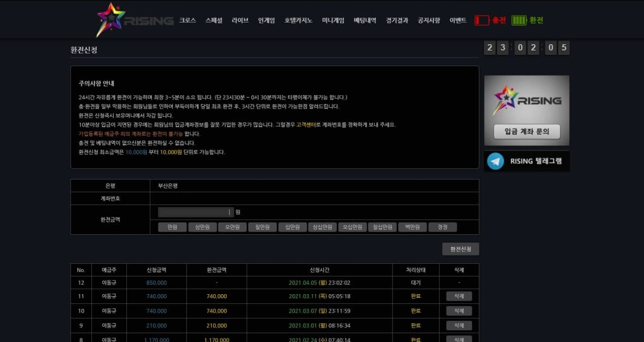Click the 입금 계좌 문의 button
644x342 pixels.
tap(527, 131)
